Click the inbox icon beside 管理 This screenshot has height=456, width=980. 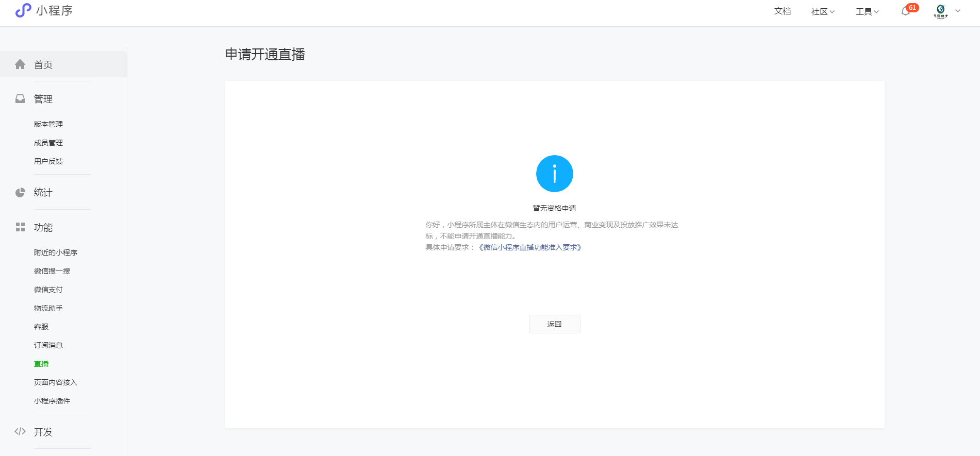pos(20,98)
